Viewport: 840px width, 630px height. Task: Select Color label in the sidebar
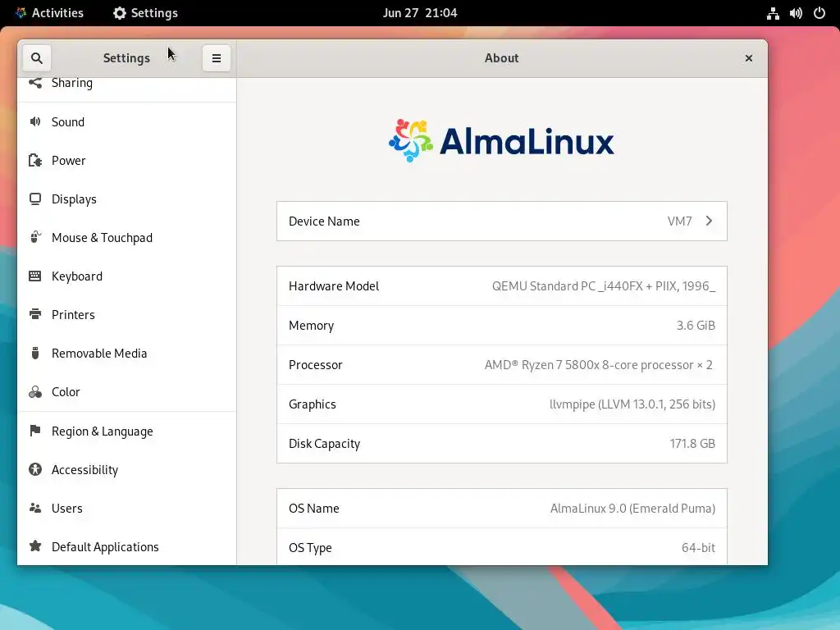(66, 391)
